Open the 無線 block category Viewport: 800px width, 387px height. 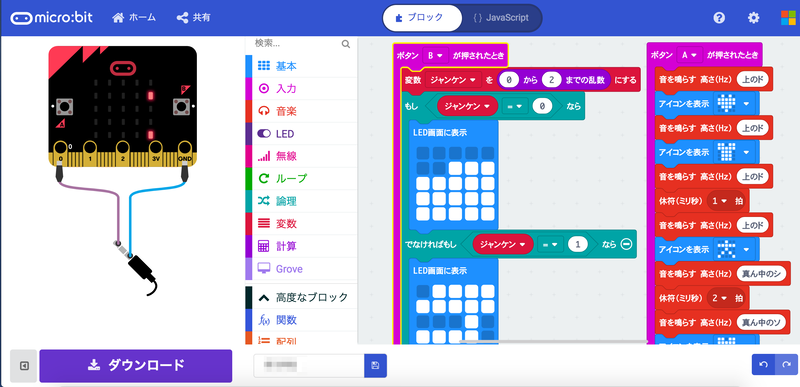coord(301,157)
